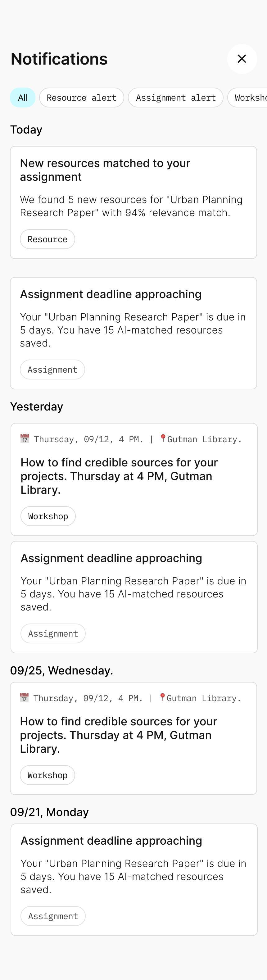Click the calendar icon in the 09/25 workshop card
This screenshot has height=980, width=267.
click(x=24, y=698)
